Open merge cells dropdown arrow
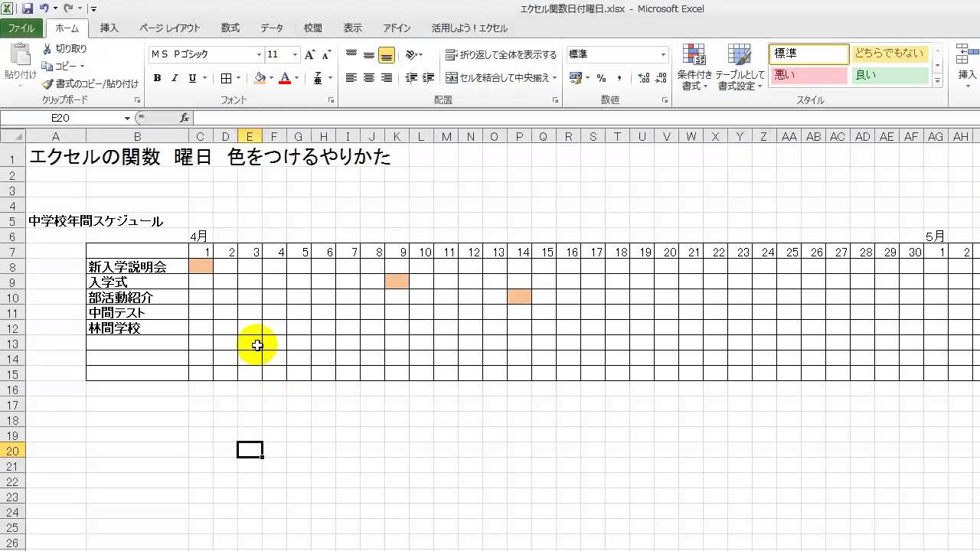Screen dimensions: 980x551 557,78
